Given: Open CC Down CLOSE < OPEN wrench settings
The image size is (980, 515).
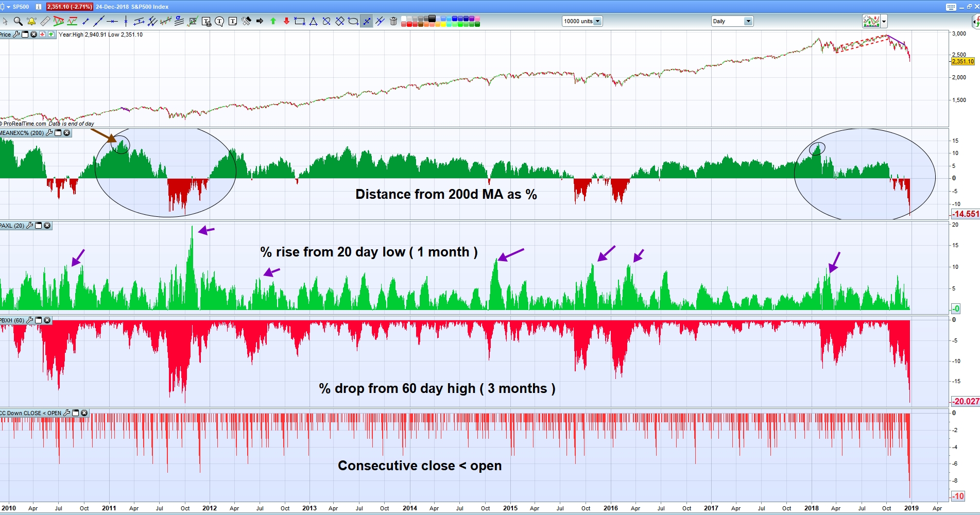Looking at the screenshot, I should [66, 413].
